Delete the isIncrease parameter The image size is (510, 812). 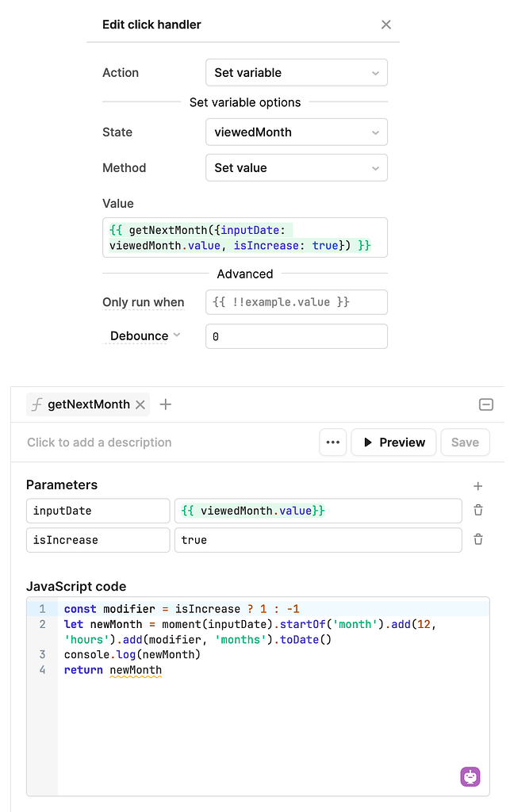478,540
